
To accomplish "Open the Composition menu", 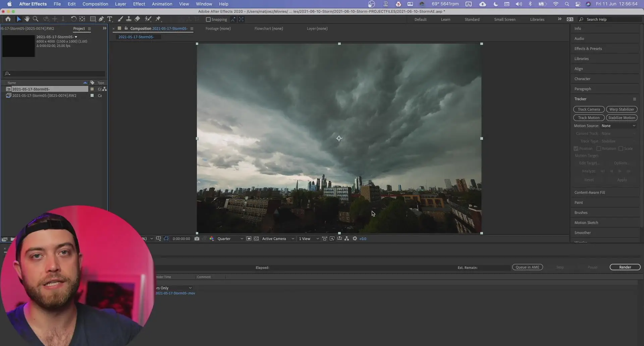I will pyautogui.click(x=95, y=4).
